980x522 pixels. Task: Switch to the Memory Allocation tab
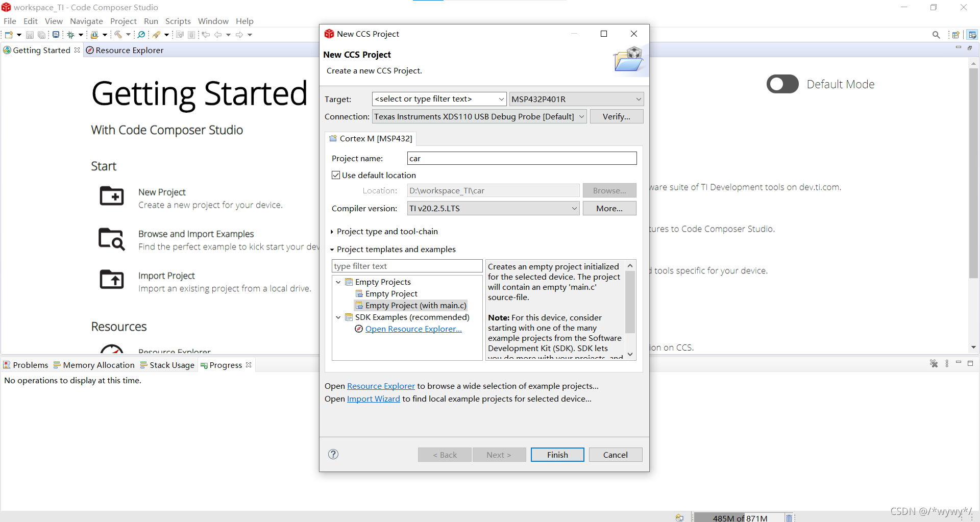[94, 365]
